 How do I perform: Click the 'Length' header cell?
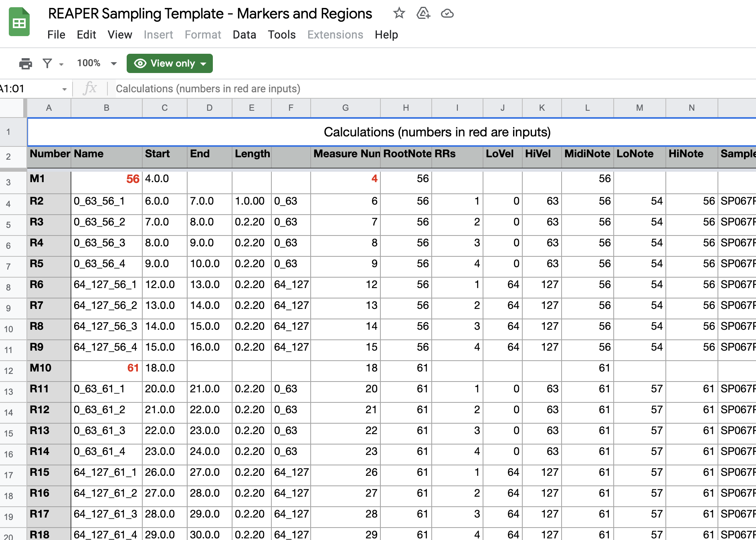[252, 157]
